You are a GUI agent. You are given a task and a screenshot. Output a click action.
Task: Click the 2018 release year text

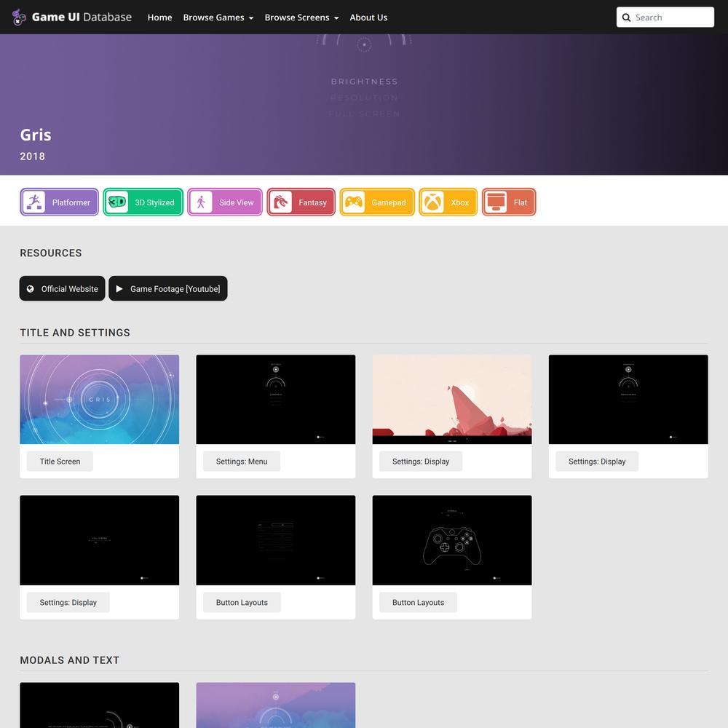click(33, 157)
